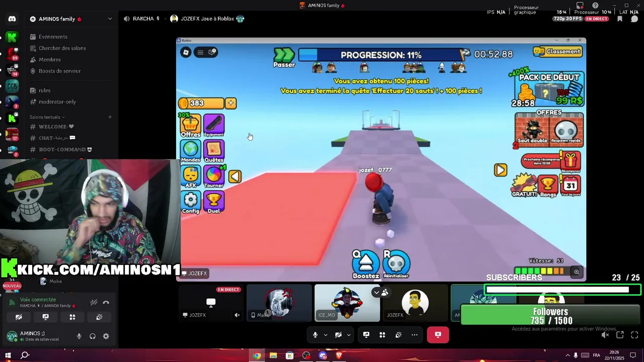Open Discord user settings gear

(106, 336)
